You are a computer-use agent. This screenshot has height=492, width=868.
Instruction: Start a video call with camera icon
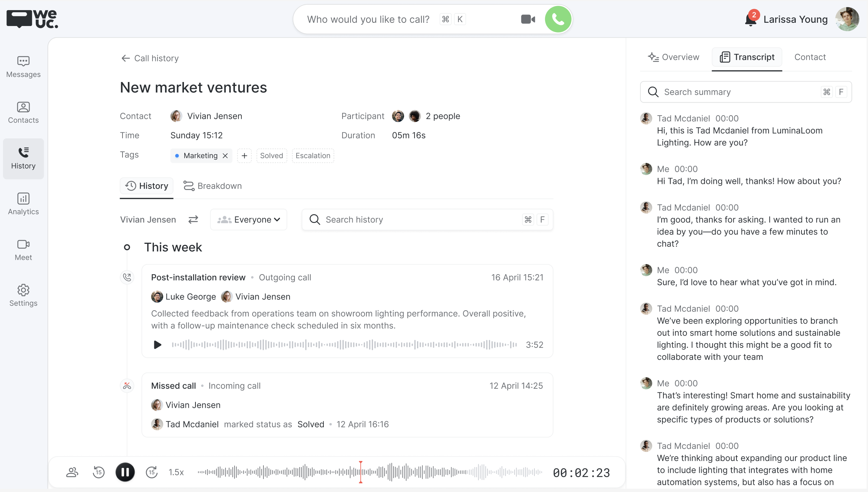point(528,19)
